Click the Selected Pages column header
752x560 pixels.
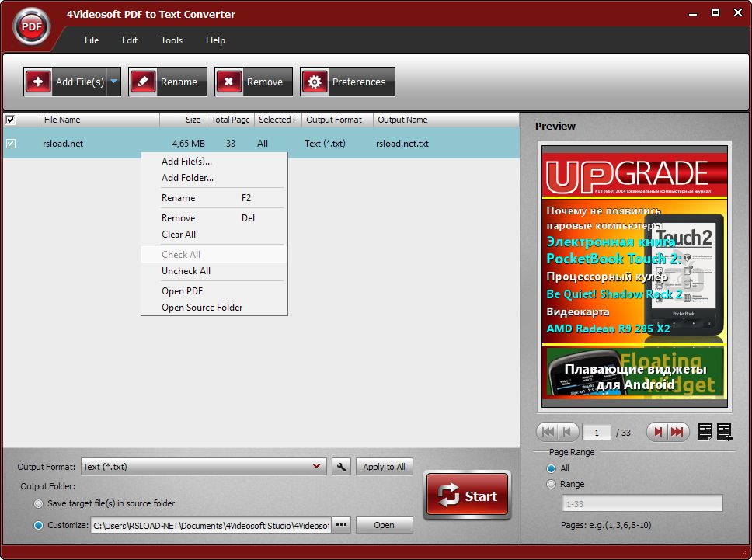click(x=278, y=120)
